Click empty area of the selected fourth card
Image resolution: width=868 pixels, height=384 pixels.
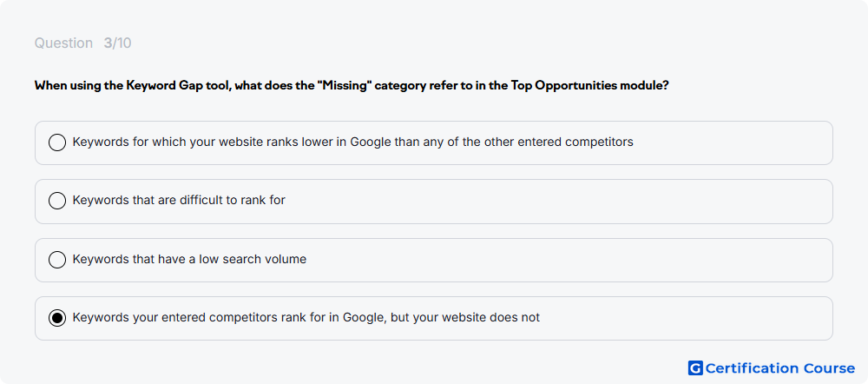[687, 318]
